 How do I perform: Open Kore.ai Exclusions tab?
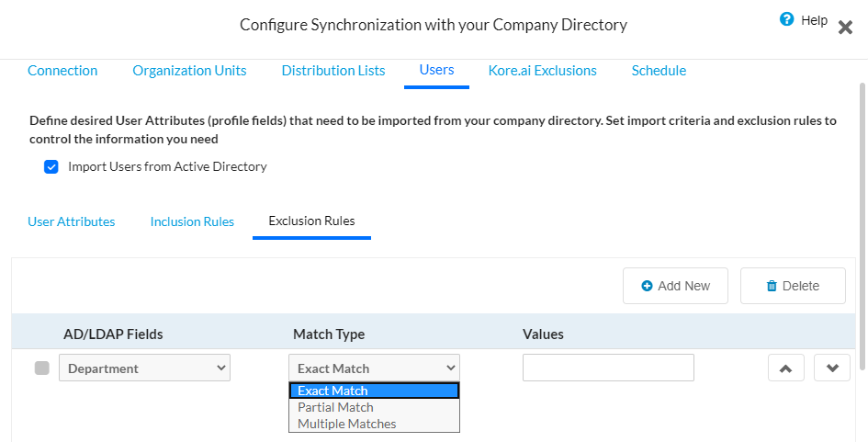coord(542,71)
